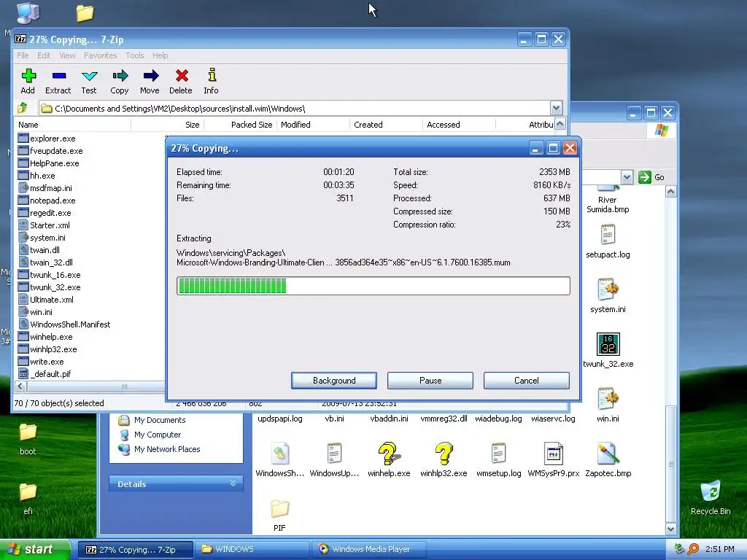
Task: Click the Test toolbar icon
Action: 89,81
